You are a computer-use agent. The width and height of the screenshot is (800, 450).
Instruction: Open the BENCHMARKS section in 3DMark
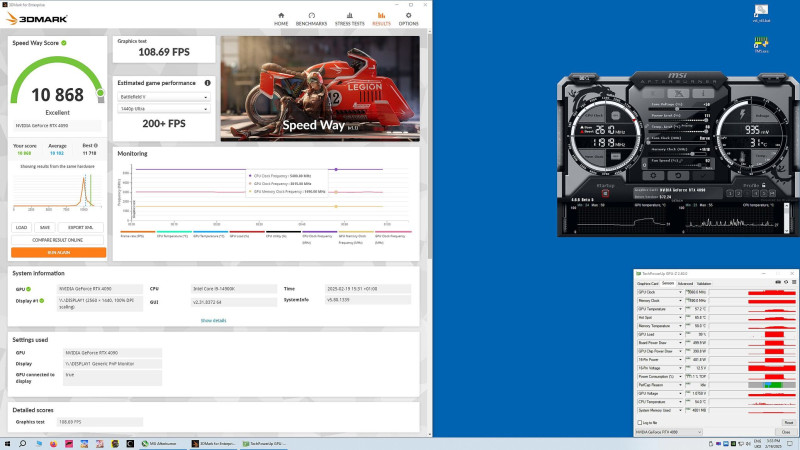(x=311, y=19)
